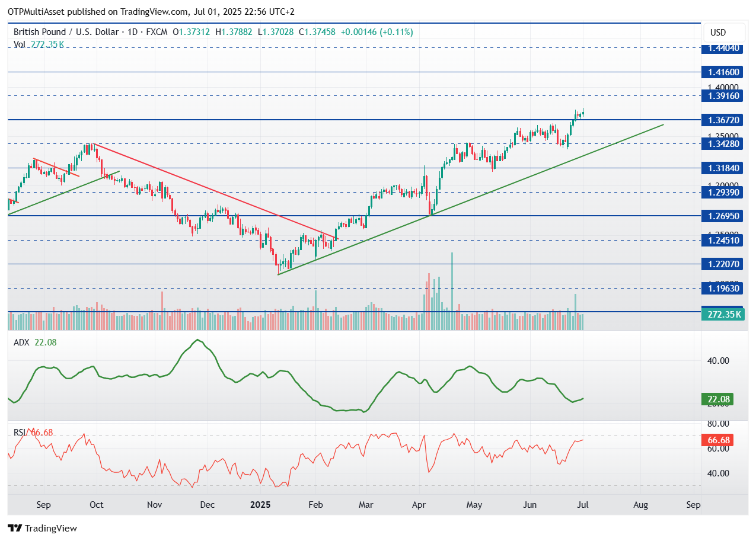Image resolution: width=756 pixels, height=541 pixels.
Task: Click the Sep label right after Aug
Action: pyautogui.click(x=693, y=505)
